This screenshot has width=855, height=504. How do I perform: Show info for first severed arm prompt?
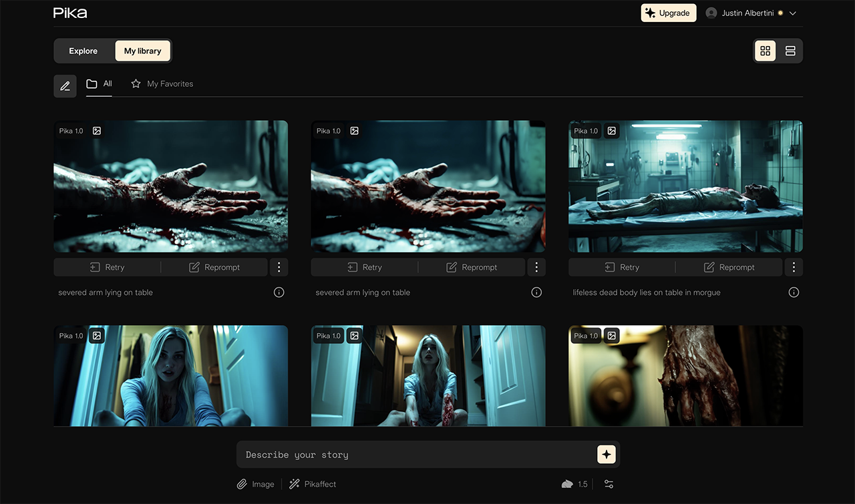click(x=279, y=292)
